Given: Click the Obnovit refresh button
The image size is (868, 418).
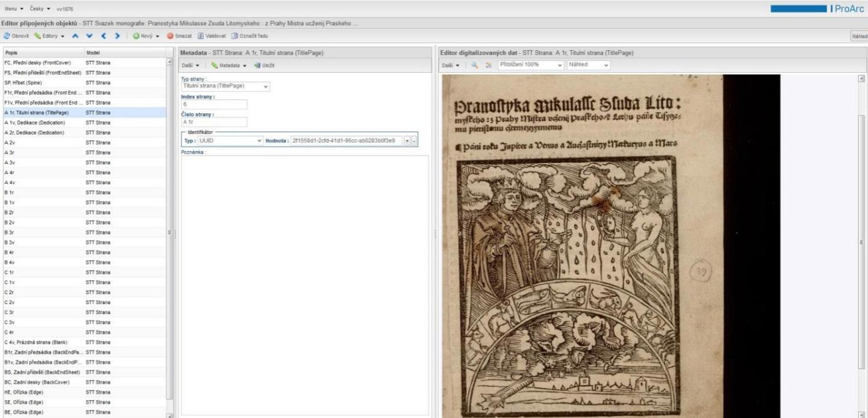Looking at the screenshot, I should 17,36.
